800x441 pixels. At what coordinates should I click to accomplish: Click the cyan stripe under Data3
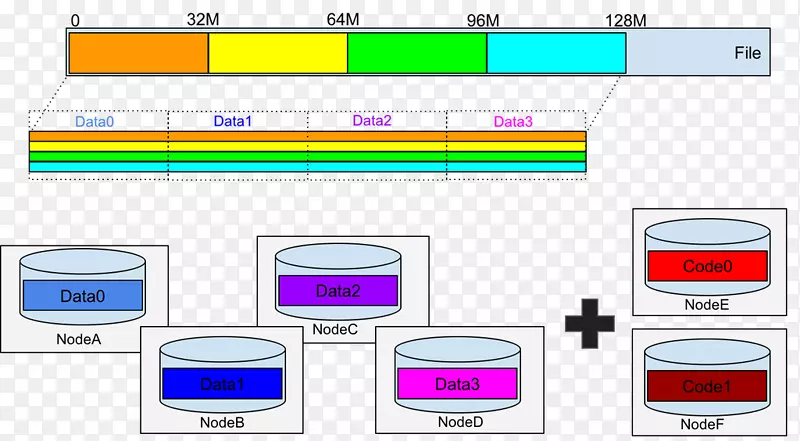point(516,166)
